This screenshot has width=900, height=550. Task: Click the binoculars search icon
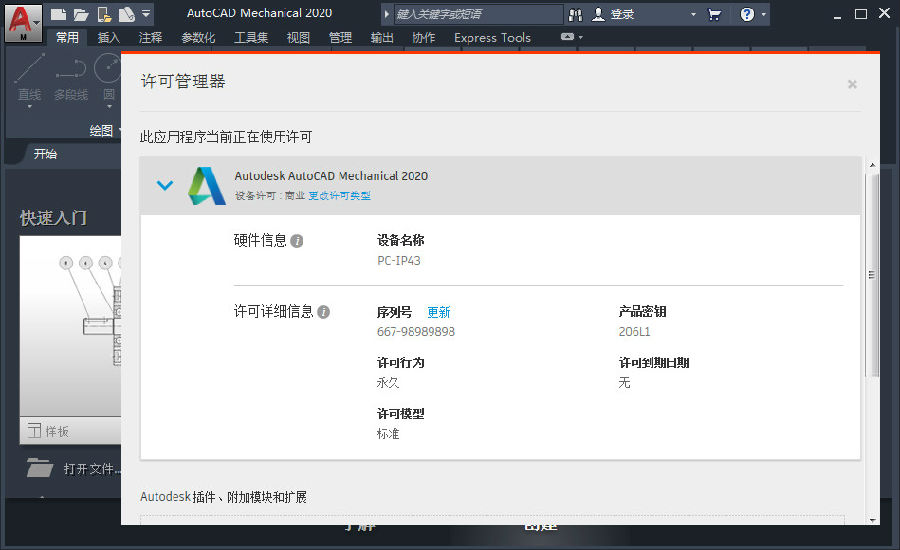pyautogui.click(x=575, y=15)
